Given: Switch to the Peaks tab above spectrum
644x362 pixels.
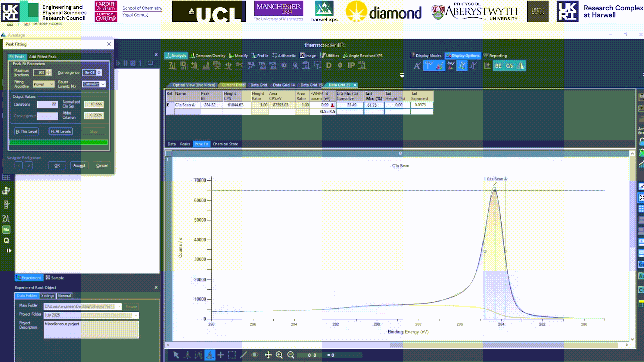Looking at the screenshot, I should (185, 144).
